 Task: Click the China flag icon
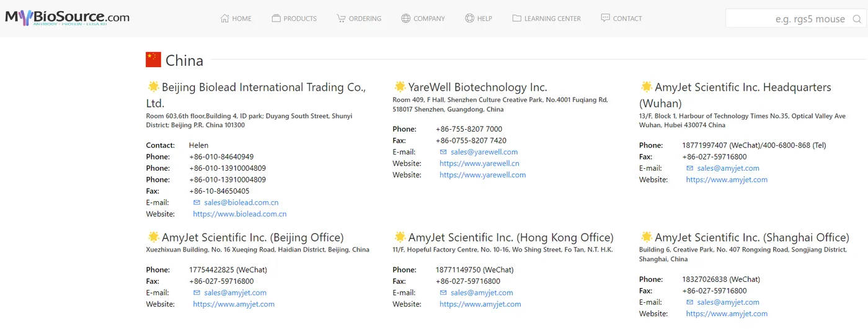tap(153, 60)
